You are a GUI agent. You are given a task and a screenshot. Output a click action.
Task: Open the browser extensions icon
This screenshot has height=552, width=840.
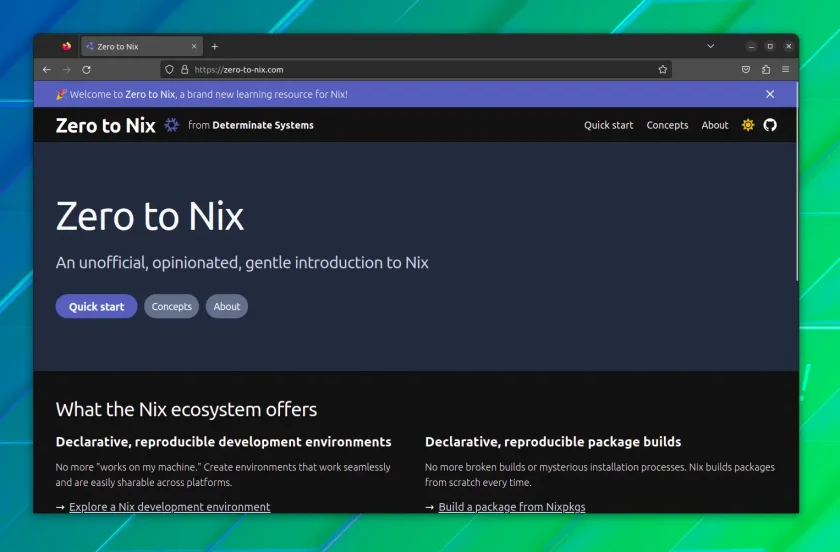coord(766,70)
